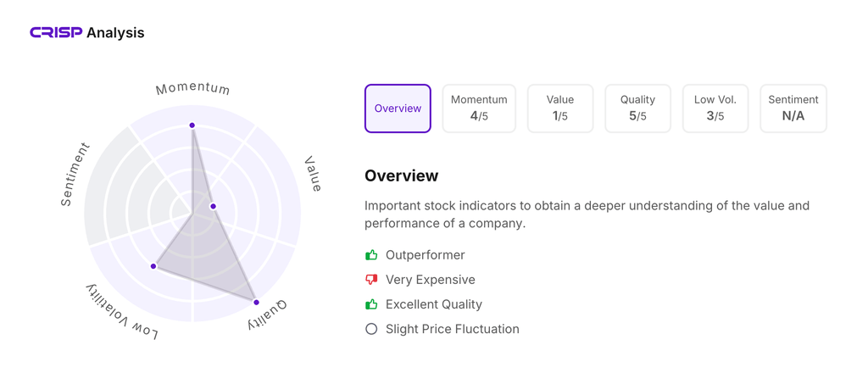Select the Sentiment N/A tab

coord(793,109)
